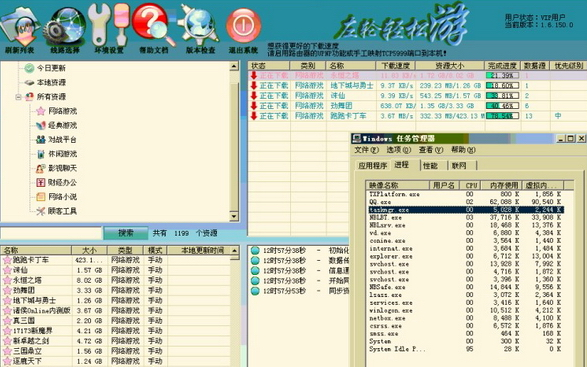Screen dimensions: 587x367
Task: Click pink star icon for 网络游戏 category
Action: pyautogui.click(x=41, y=111)
